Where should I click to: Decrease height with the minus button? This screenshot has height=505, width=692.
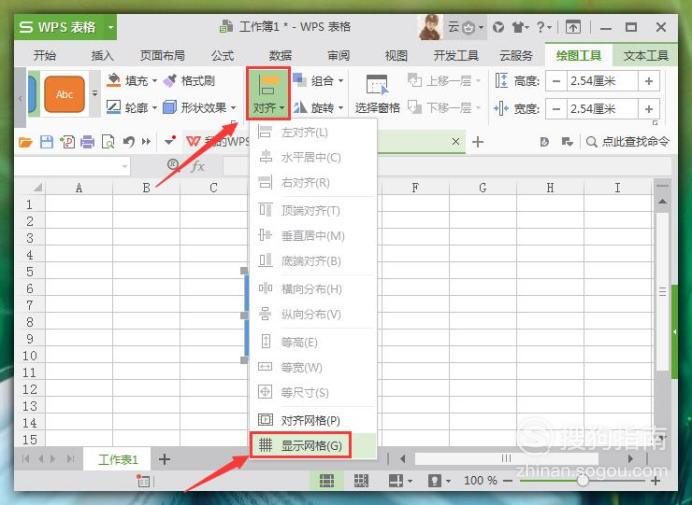pyautogui.click(x=556, y=81)
